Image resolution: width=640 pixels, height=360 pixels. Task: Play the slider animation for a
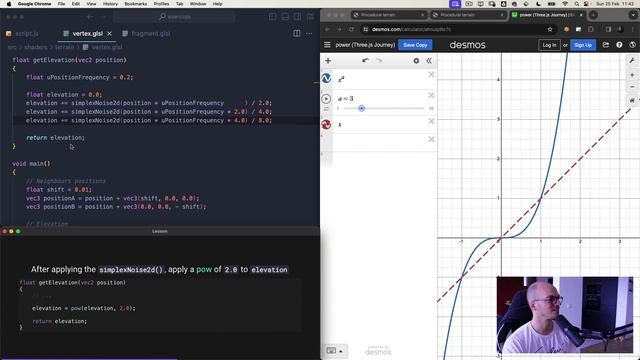coord(326,99)
